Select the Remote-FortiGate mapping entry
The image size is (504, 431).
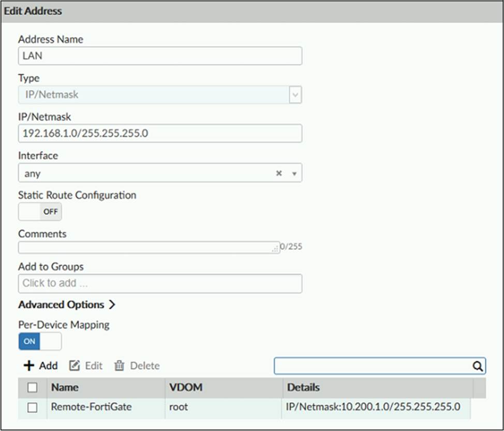pos(91,407)
